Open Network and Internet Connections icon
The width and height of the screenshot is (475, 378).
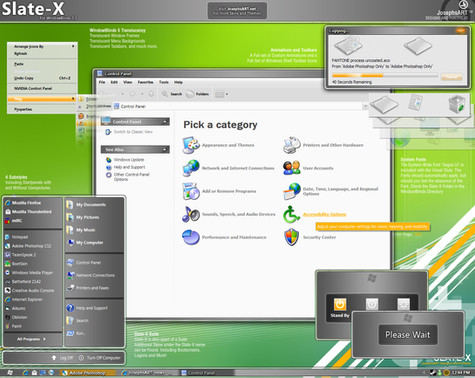[191, 168]
